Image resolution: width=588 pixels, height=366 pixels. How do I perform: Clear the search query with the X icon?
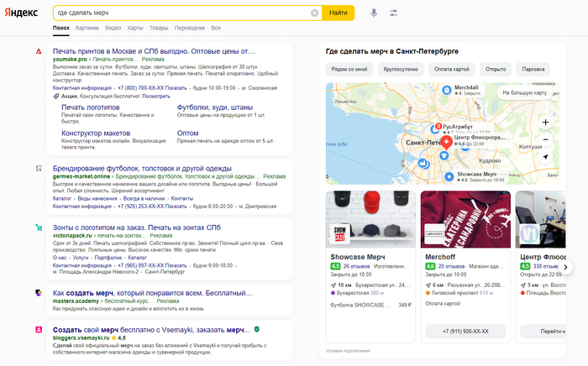(314, 13)
